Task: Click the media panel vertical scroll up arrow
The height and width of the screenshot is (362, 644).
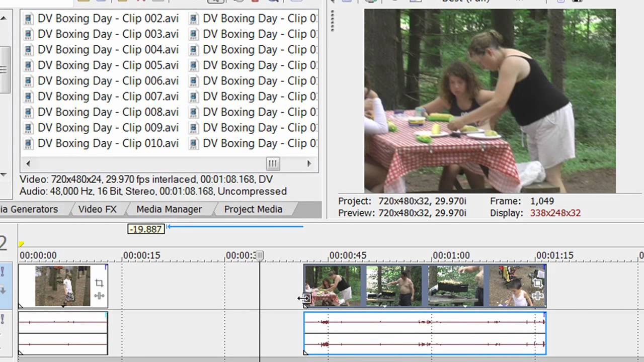Action: tap(4, 18)
